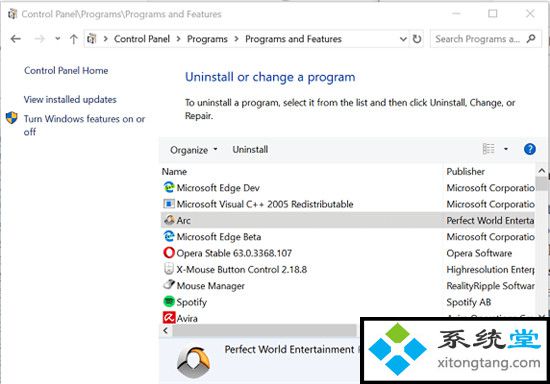Select the Microsoft Edge Beta icon

pyautogui.click(x=169, y=236)
